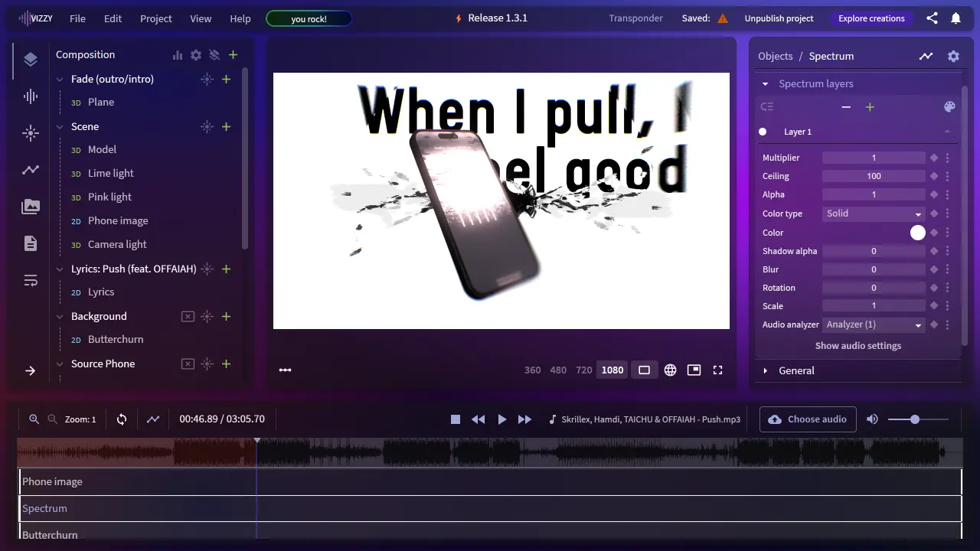Switch to the Objects breadcrumb tab
The image size is (980, 551).
click(776, 56)
